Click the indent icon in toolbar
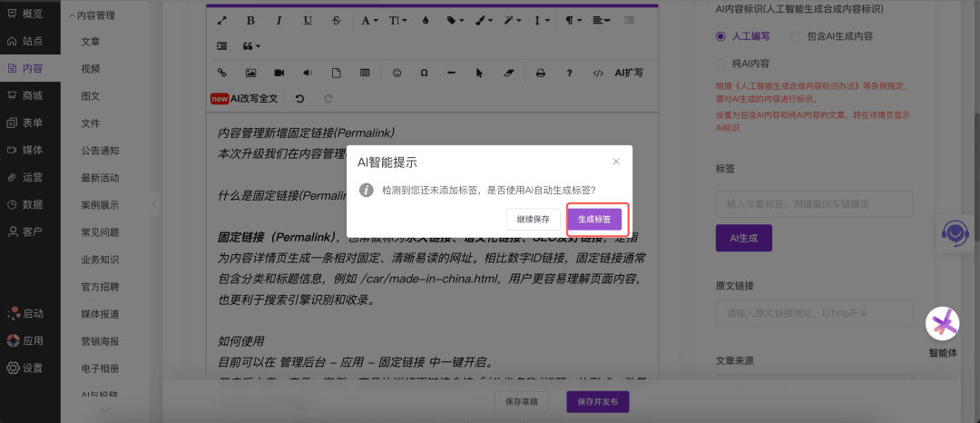The image size is (980, 423). click(x=222, y=46)
